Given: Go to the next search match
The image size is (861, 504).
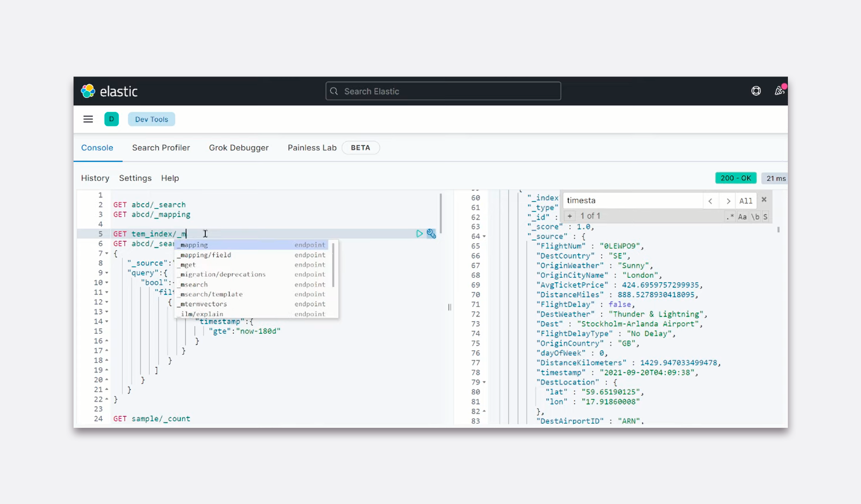Looking at the screenshot, I should click(x=728, y=201).
